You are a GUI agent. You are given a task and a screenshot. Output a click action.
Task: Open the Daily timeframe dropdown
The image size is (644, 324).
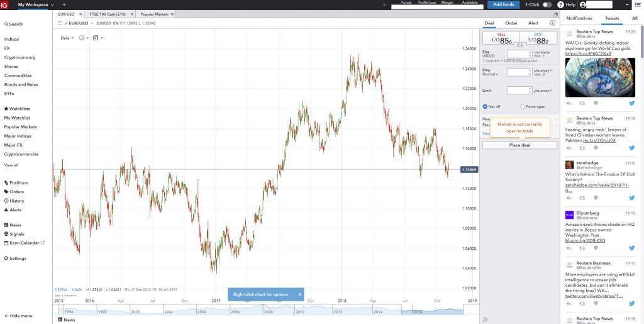(x=67, y=38)
